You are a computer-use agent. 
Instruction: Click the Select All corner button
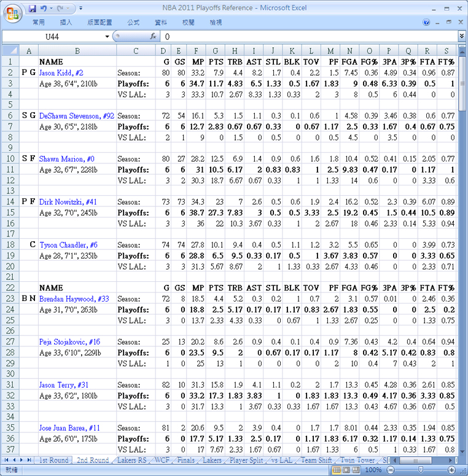[10, 50]
